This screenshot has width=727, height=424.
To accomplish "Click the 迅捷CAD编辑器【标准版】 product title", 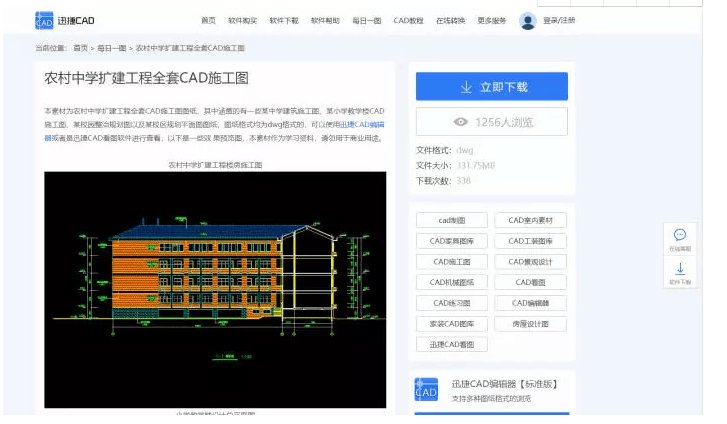I will coord(504,384).
